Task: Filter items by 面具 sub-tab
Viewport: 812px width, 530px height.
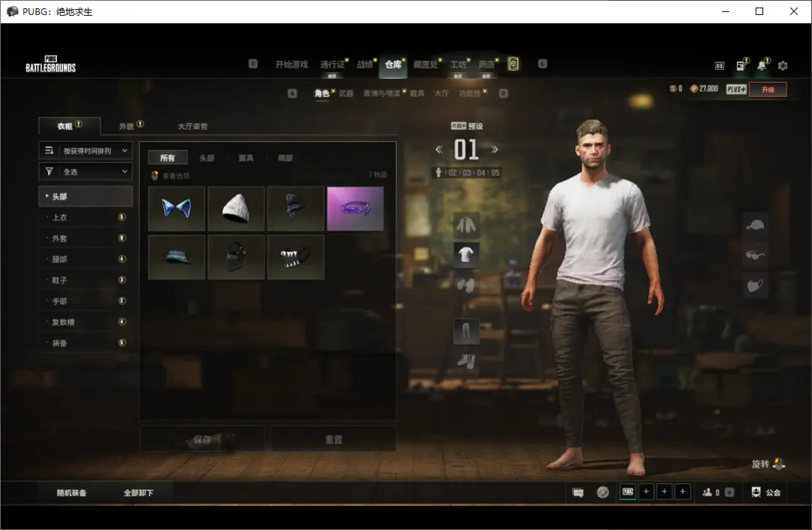Action: [246, 158]
